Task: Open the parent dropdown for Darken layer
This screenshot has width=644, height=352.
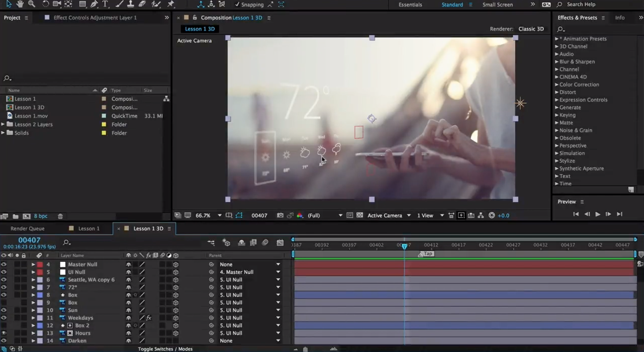Action: point(278,341)
